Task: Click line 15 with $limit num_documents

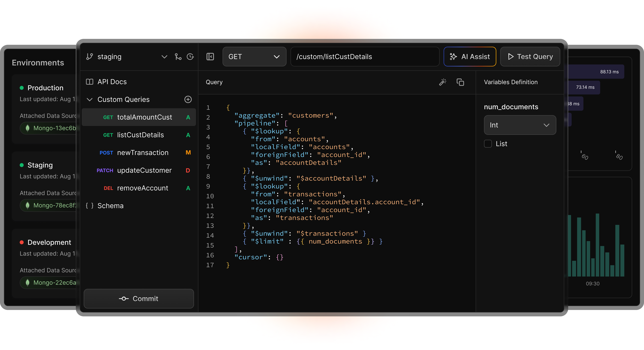Action: pyautogui.click(x=312, y=241)
